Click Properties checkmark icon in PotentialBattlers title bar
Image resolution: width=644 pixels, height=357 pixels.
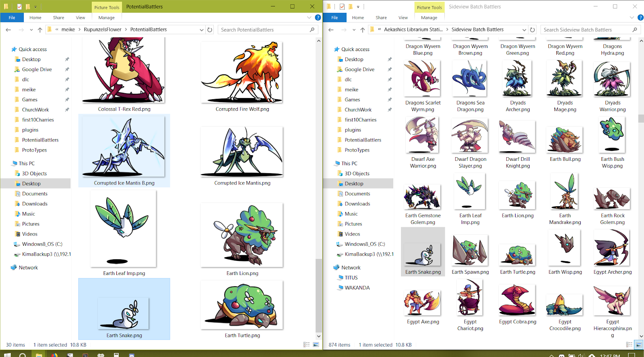point(19,7)
